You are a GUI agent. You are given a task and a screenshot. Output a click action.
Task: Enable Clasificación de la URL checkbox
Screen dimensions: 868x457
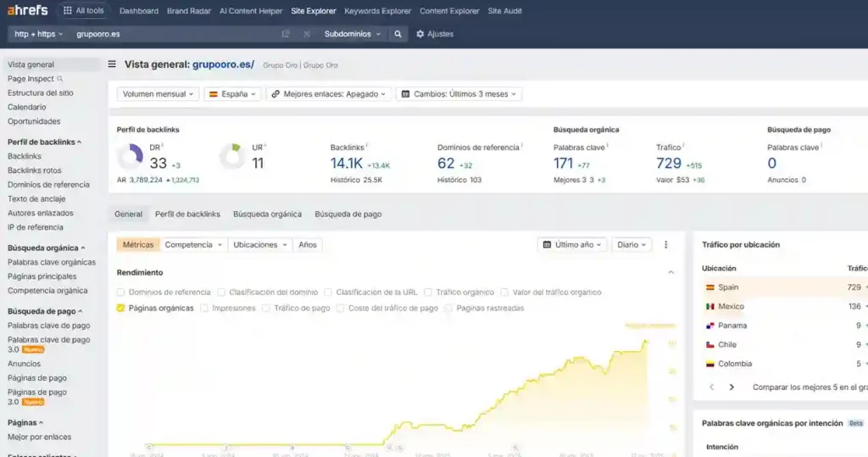coord(328,292)
